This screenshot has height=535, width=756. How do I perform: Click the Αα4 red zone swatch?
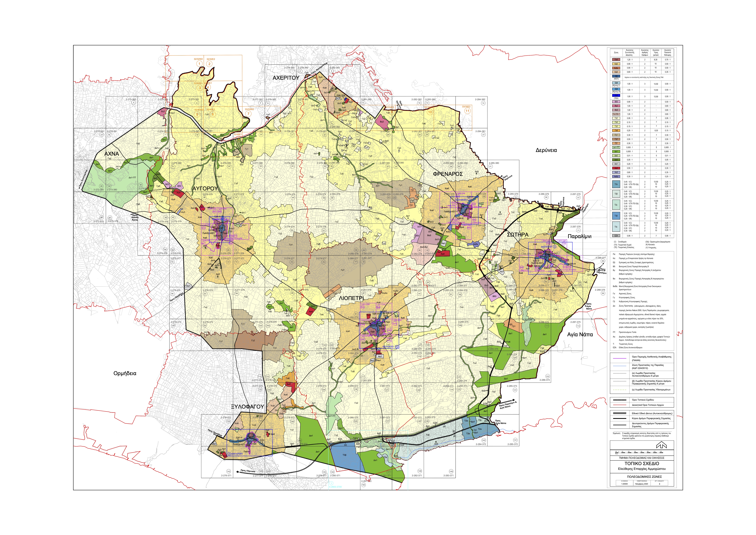[616, 168]
